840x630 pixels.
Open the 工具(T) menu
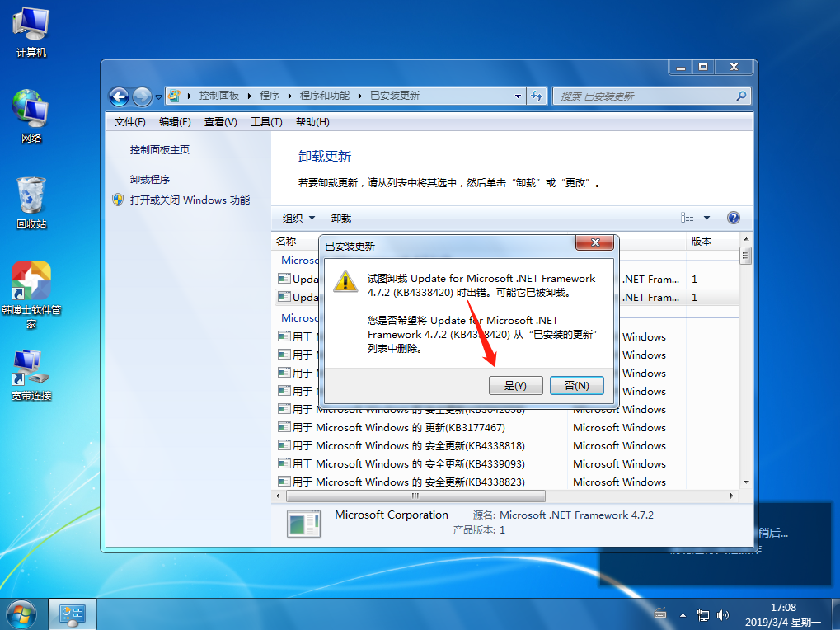point(266,122)
